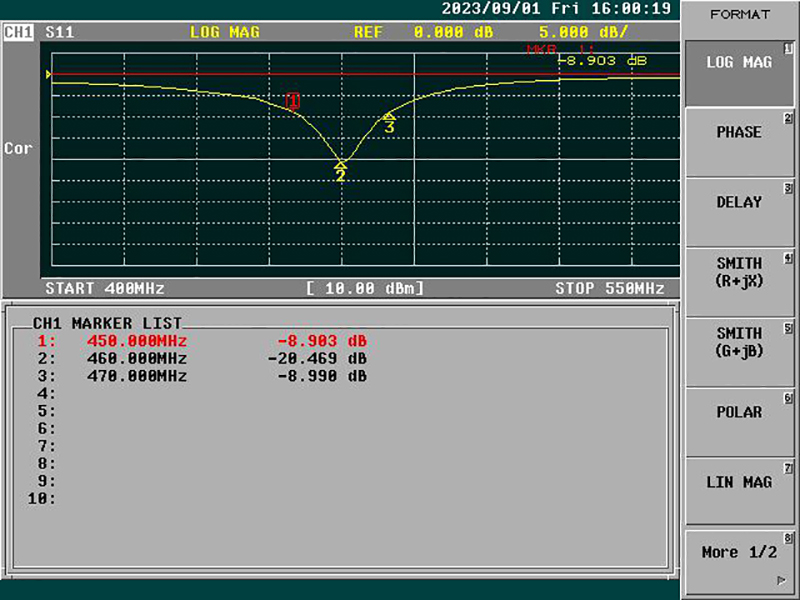The width and height of the screenshot is (800, 600).
Task: Click marker readout -8.903 dB on graph
Action: (x=602, y=61)
